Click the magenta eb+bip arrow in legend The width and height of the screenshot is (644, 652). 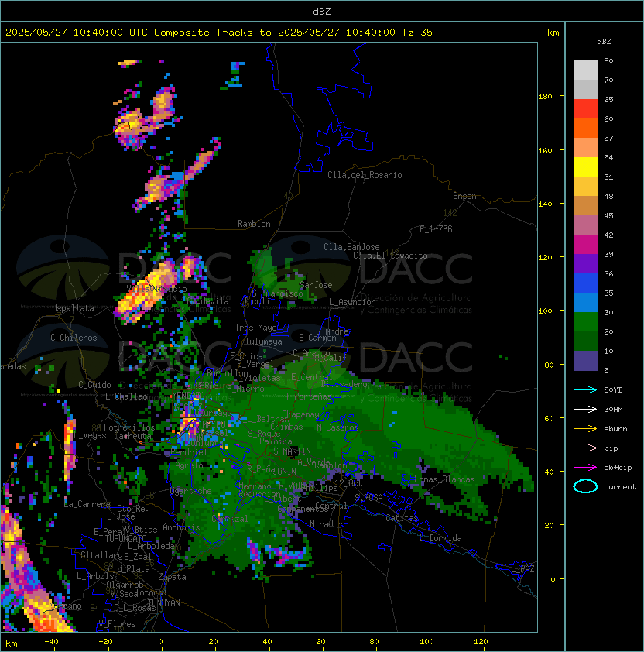click(x=585, y=468)
